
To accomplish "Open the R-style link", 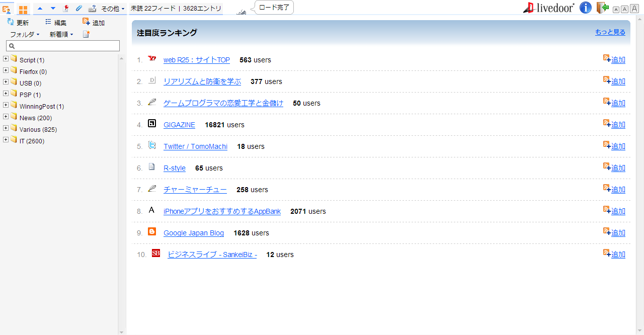I will [x=175, y=168].
